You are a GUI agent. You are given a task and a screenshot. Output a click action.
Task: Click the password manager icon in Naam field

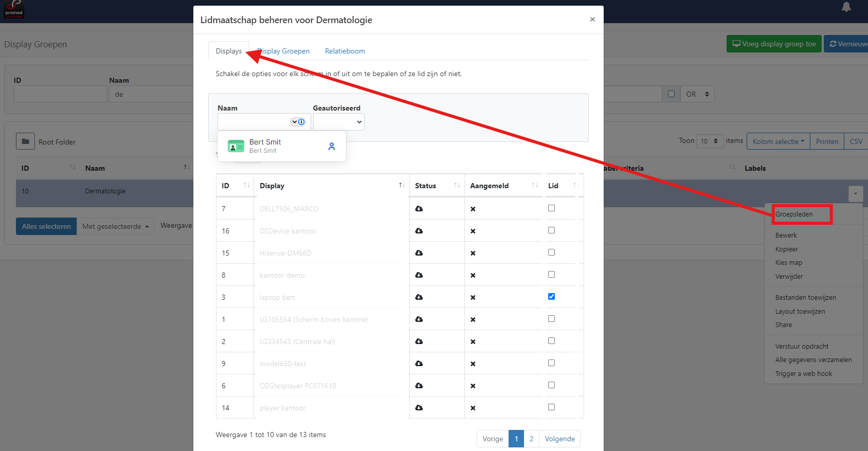click(x=298, y=122)
